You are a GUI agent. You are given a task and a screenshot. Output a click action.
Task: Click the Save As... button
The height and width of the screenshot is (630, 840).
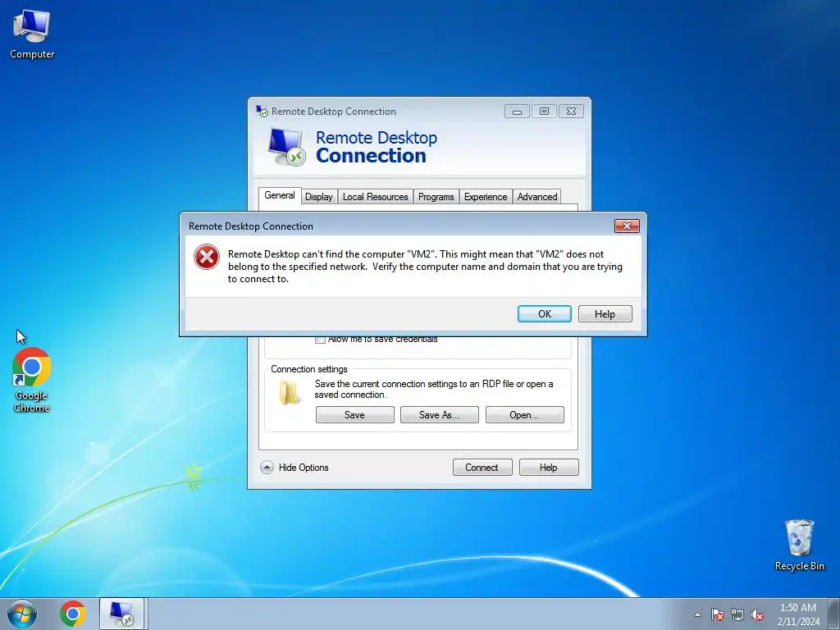click(x=440, y=414)
